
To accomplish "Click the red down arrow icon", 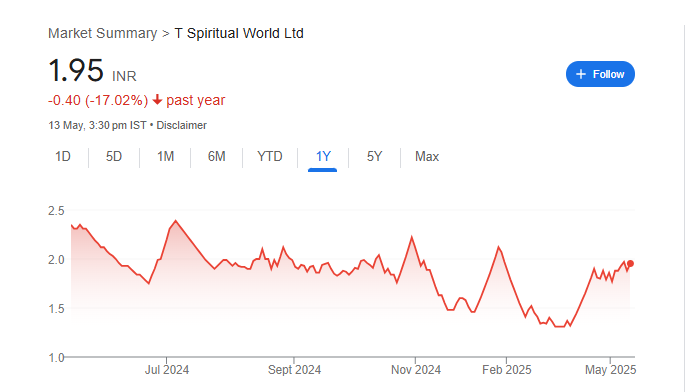I will click(x=157, y=100).
